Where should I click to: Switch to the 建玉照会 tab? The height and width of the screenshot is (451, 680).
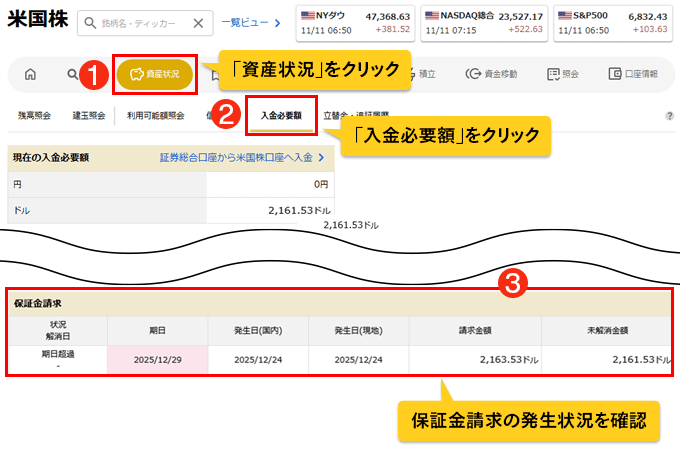coord(89,115)
